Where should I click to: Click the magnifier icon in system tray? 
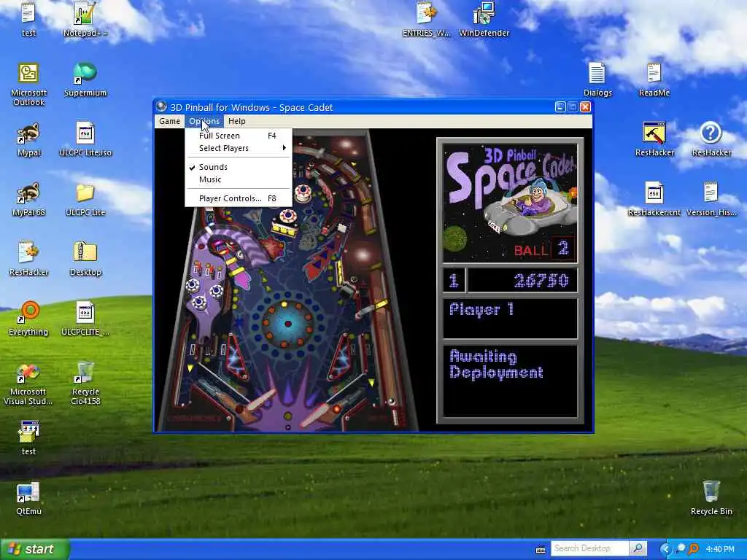(x=680, y=549)
